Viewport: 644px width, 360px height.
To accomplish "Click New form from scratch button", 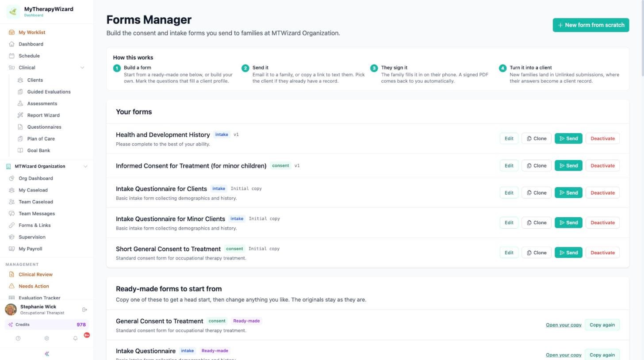I will coord(591,25).
